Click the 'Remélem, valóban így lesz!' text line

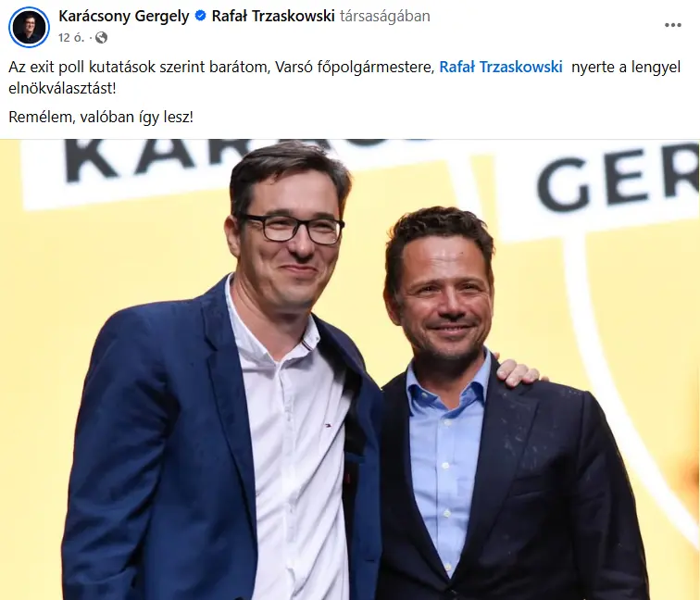pyautogui.click(x=101, y=117)
